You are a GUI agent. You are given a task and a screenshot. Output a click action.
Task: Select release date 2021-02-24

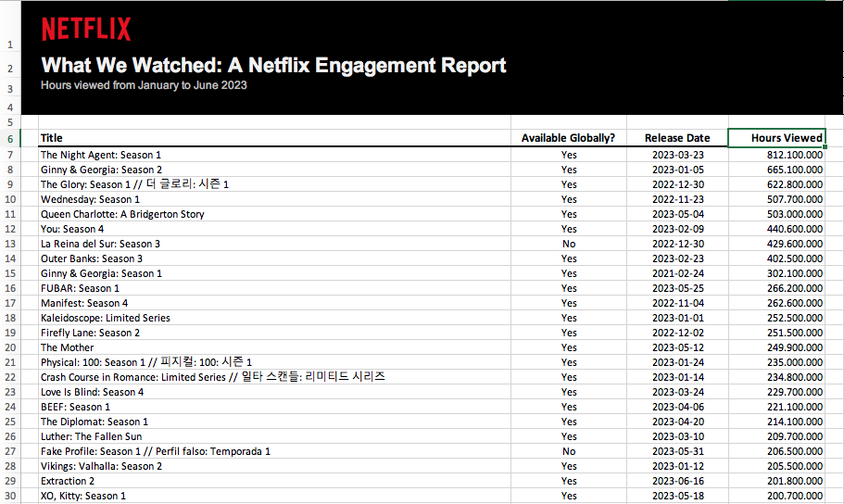coord(677,273)
